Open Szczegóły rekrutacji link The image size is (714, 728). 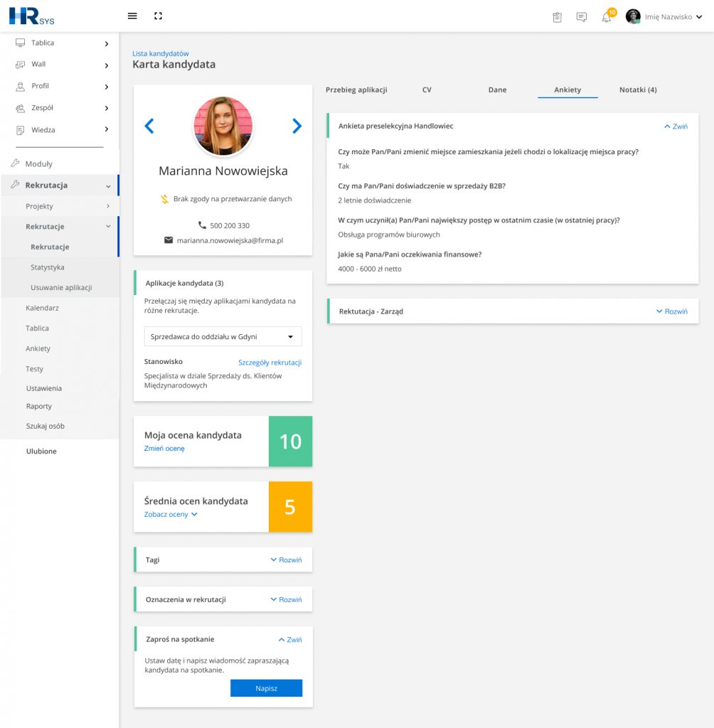(x=270, y=363)
